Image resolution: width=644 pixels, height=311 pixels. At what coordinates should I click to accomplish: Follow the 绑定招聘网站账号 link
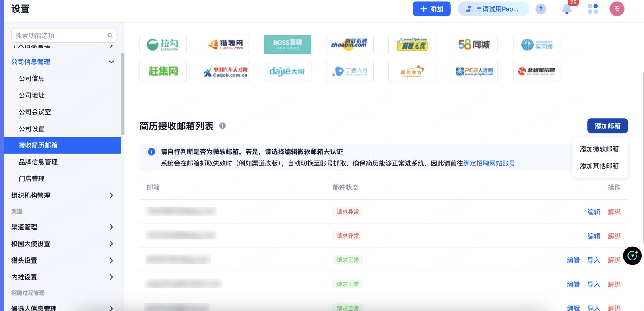coord(489,163)
